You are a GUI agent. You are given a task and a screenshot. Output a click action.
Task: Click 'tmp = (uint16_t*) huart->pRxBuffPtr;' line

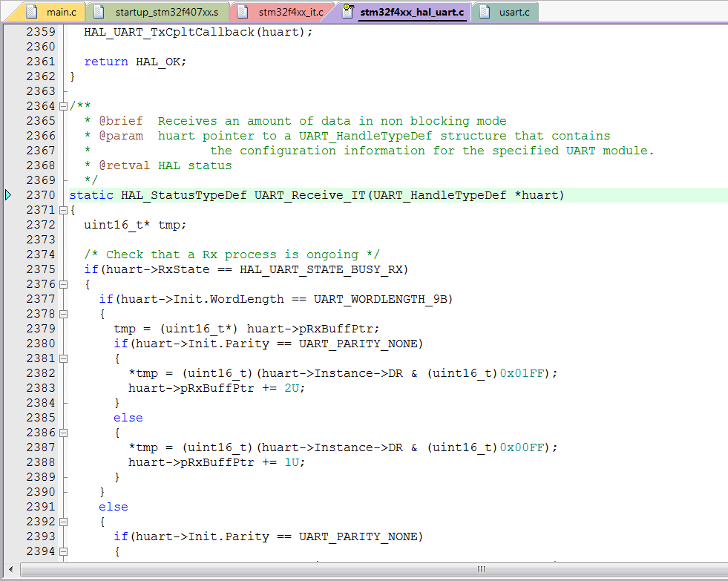point(246,329)
